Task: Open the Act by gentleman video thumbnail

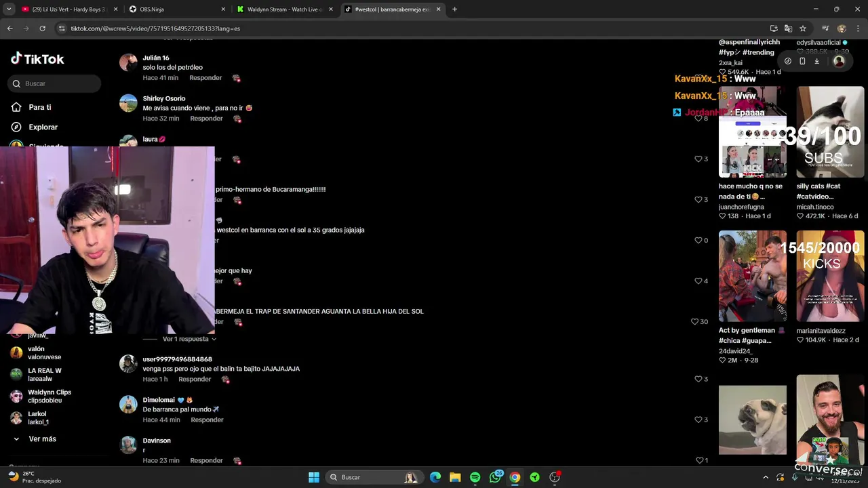Action: tap(753, 276)
